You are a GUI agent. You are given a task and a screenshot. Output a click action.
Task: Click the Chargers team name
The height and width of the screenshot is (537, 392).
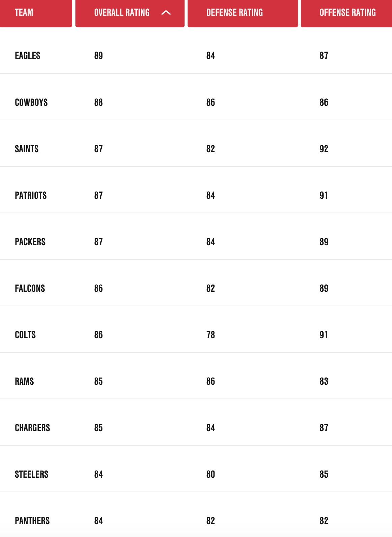32,428
